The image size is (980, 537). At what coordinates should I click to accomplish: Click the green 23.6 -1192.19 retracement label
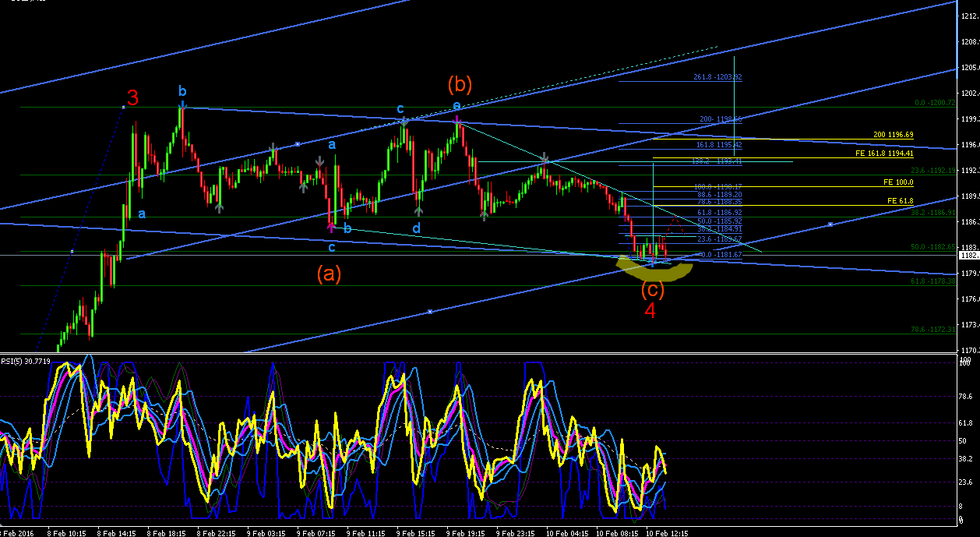933,171
